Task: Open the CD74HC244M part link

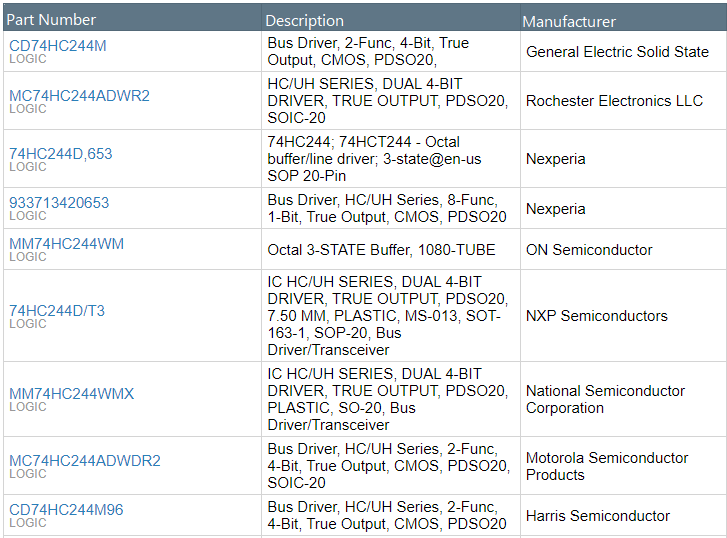Action: (57, 45)
